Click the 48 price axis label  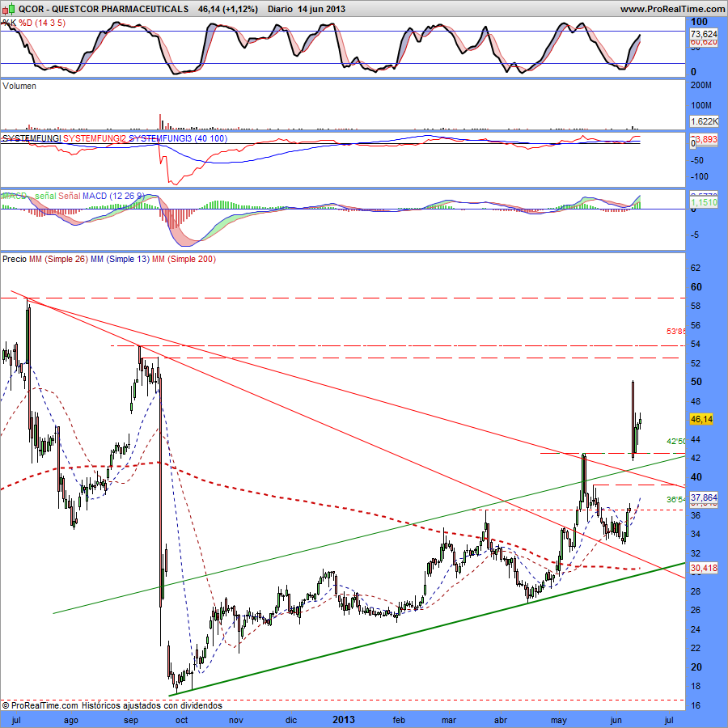pos(696,401)
